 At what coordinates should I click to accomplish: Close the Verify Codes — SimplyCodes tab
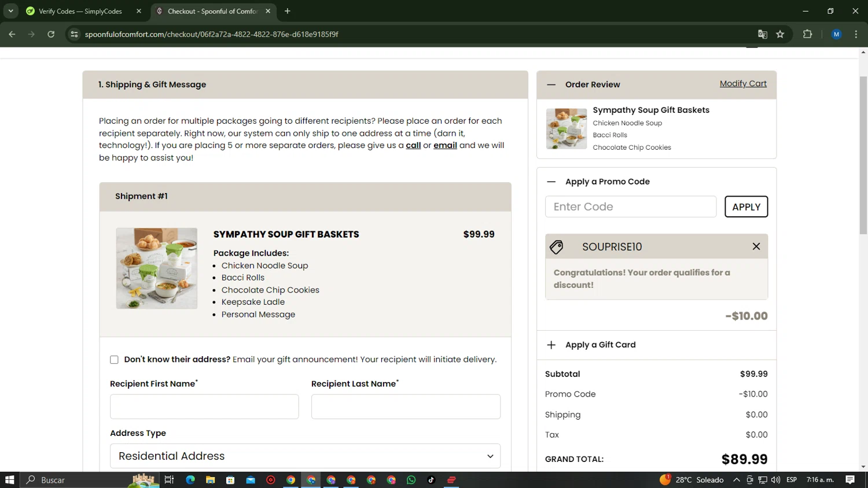click(x=139, y=11)
